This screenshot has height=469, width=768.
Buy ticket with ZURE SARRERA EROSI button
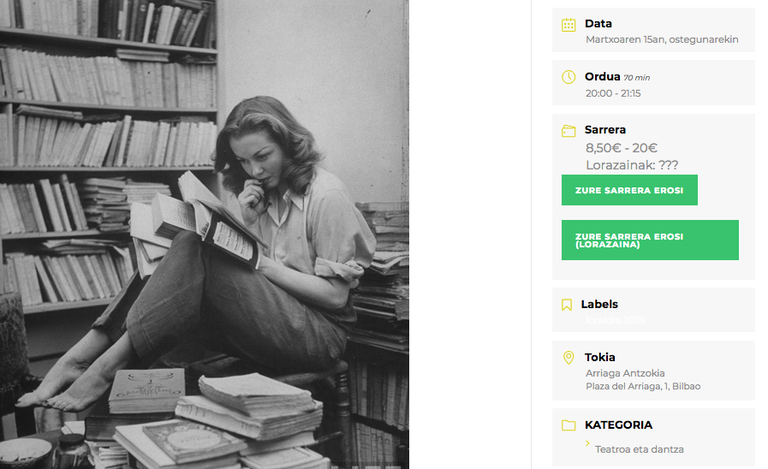(x=629, y=190)
